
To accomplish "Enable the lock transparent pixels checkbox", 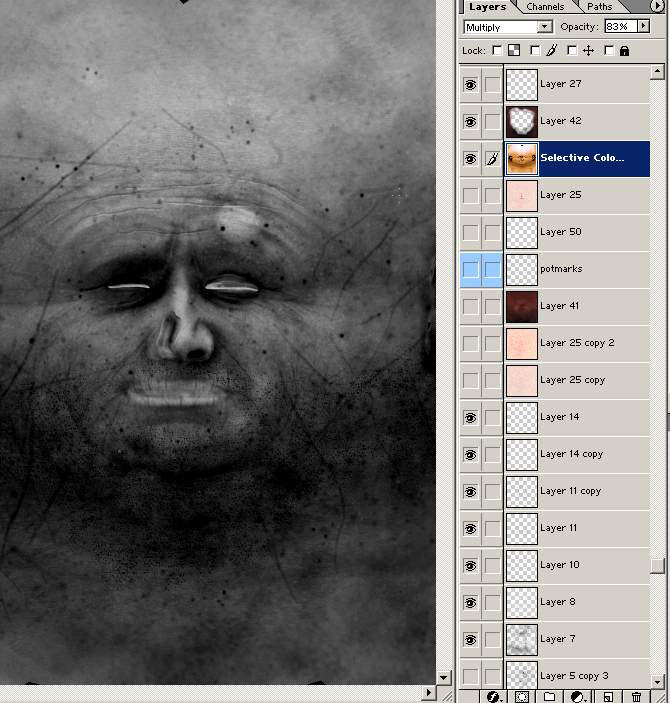I will pyautogui.click(x=497, y=50).
